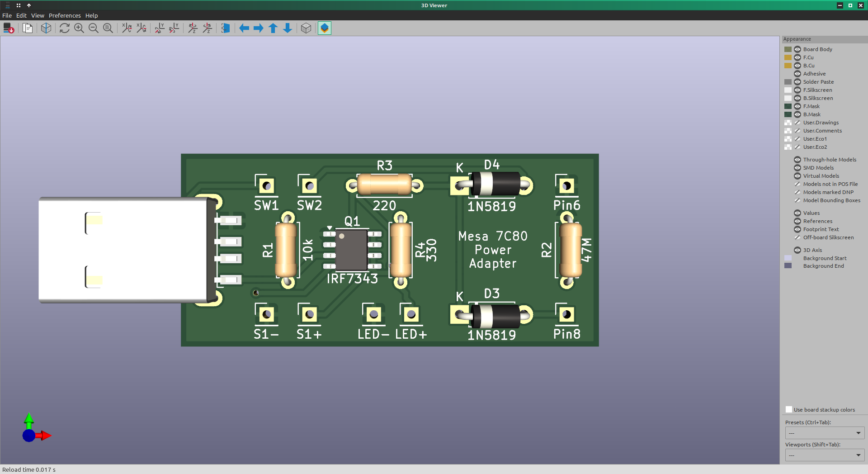The height and width of the screenshot is (474, 868).
Task: Open the File menu
Action: click(x=7, y=15)
